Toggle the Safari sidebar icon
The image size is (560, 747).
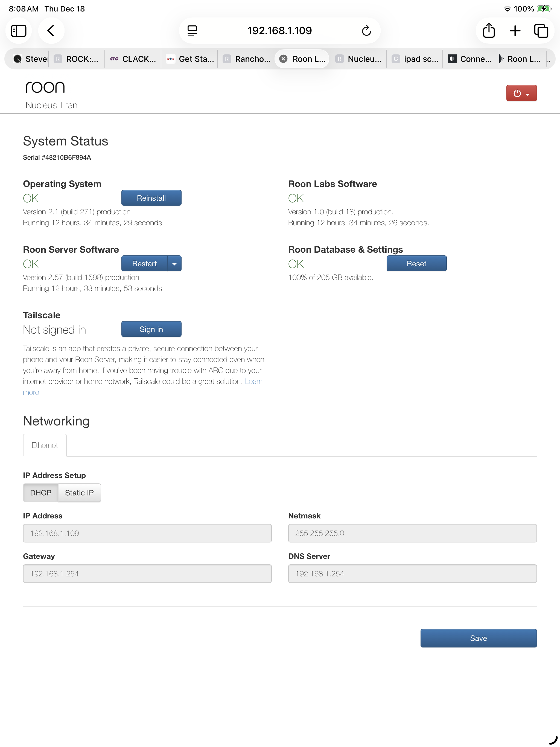[19, 31]
